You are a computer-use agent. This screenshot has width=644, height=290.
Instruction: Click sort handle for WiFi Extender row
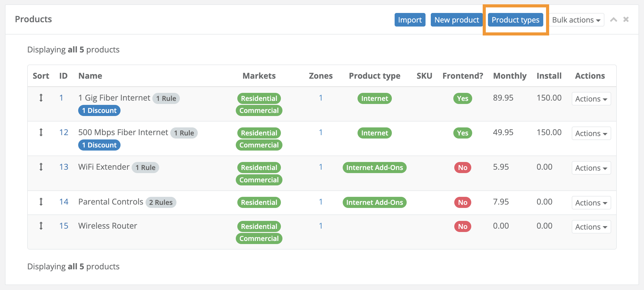pyautogui.click(x=41, y=167)
